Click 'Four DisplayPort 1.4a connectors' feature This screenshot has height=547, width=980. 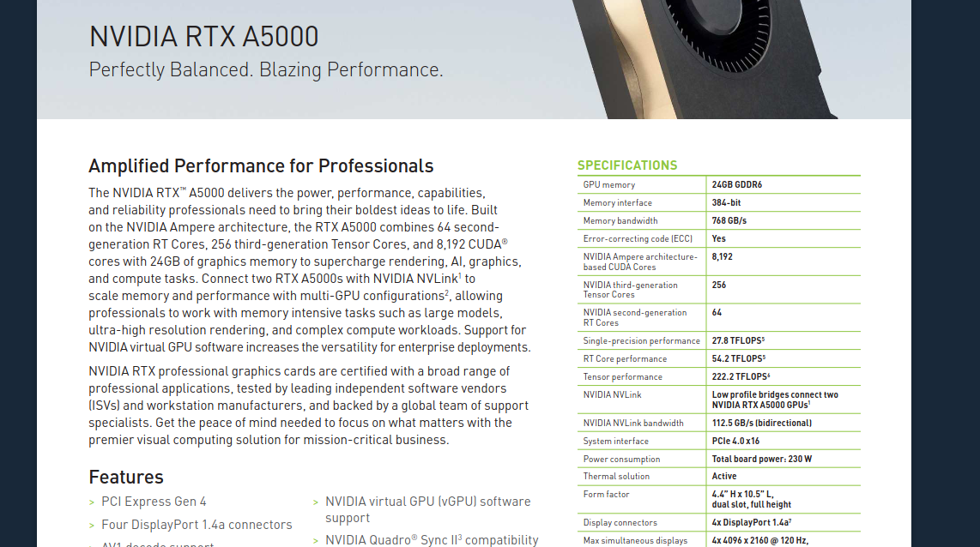pyautogui.click(x=197, y=526)
